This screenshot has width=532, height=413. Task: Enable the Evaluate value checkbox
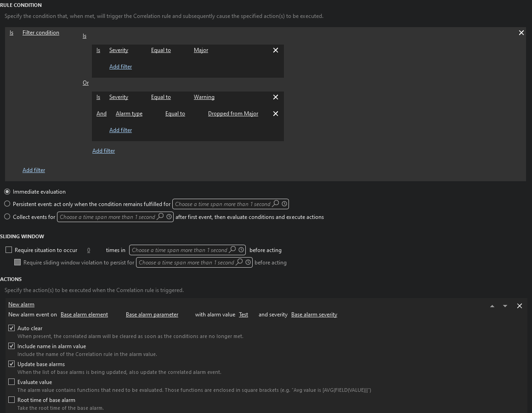11,382
